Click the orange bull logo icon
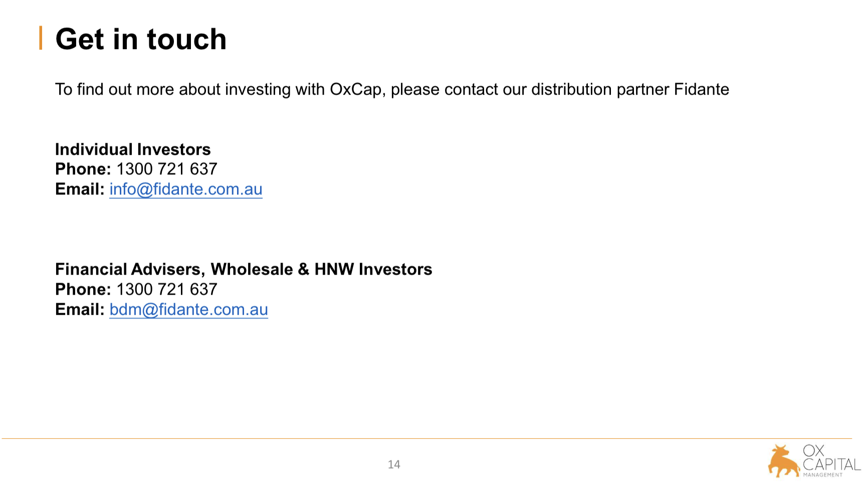The height and width of the screenshot is (487, 868). coord(783,461)
